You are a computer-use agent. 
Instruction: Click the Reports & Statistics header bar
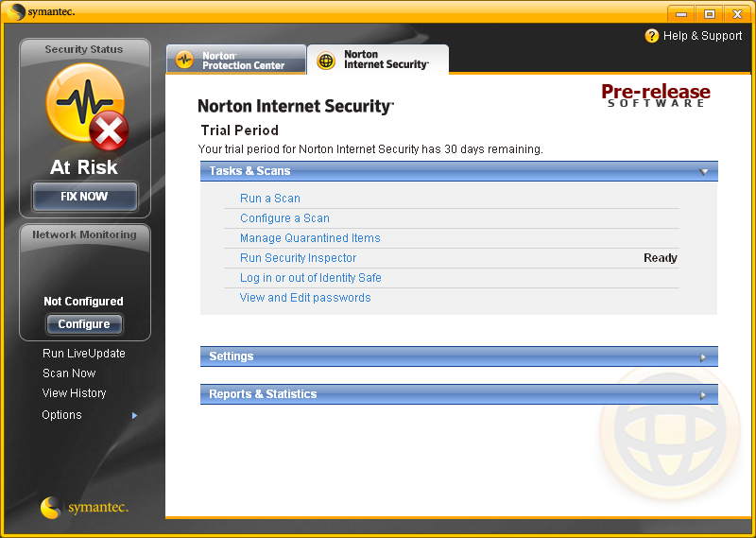(459, 394)
